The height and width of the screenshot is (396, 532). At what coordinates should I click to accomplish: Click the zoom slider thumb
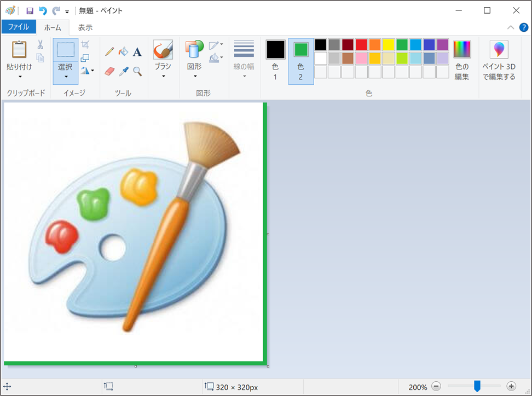(x=477, y=386)
